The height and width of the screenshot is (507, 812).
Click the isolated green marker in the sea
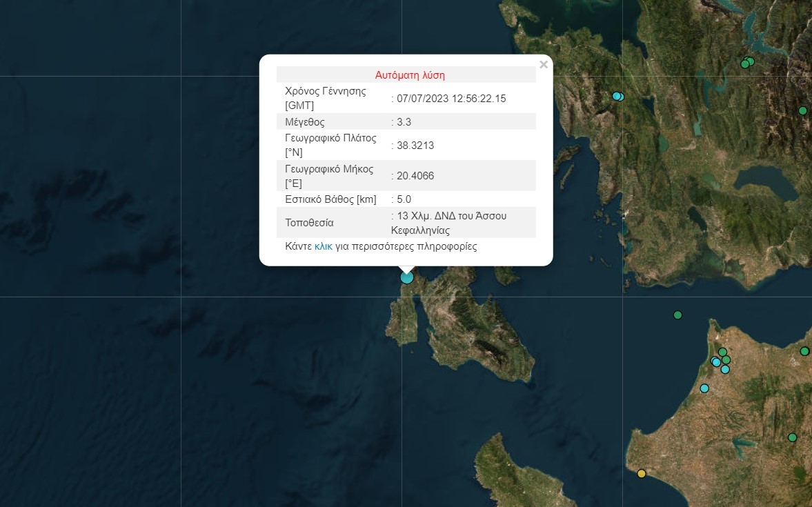(x=677, y=315)
